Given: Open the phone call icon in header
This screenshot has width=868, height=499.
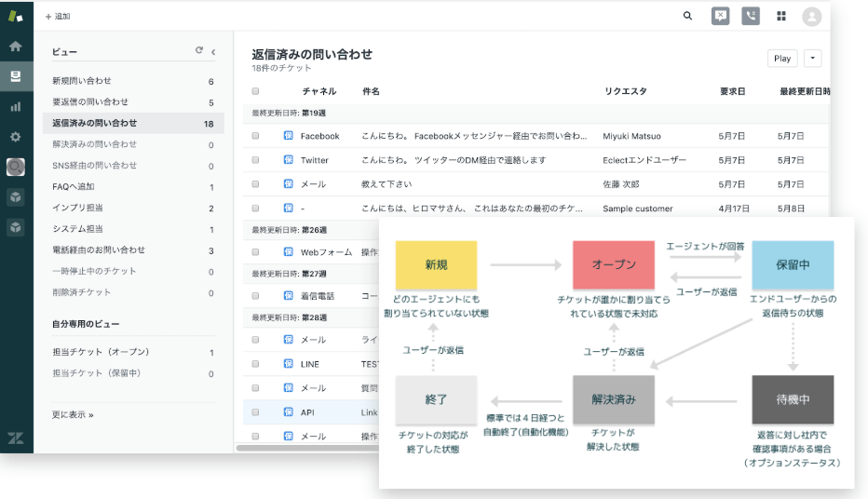Looking at the screenshot, I should [751, 16].
